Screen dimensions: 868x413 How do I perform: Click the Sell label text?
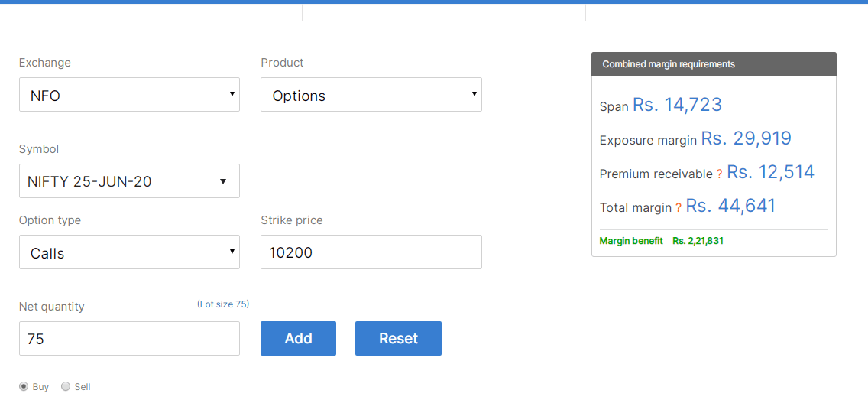point(83,387)
